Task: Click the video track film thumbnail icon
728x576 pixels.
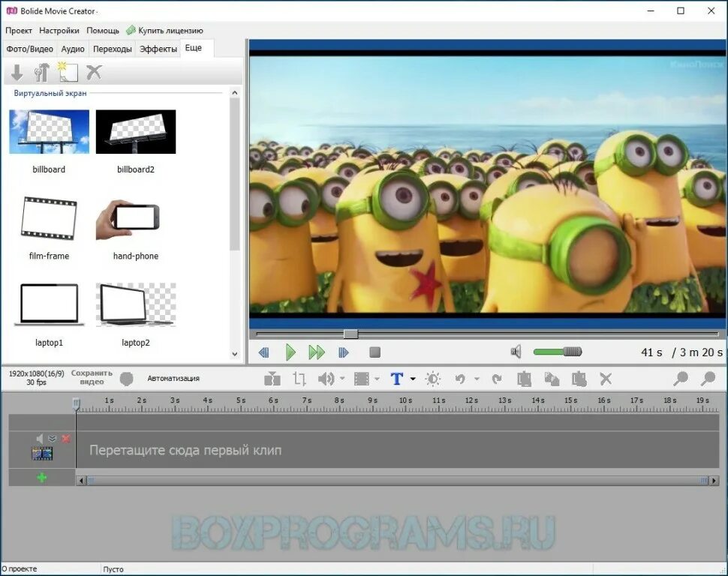Action: (x=42, y=453)
